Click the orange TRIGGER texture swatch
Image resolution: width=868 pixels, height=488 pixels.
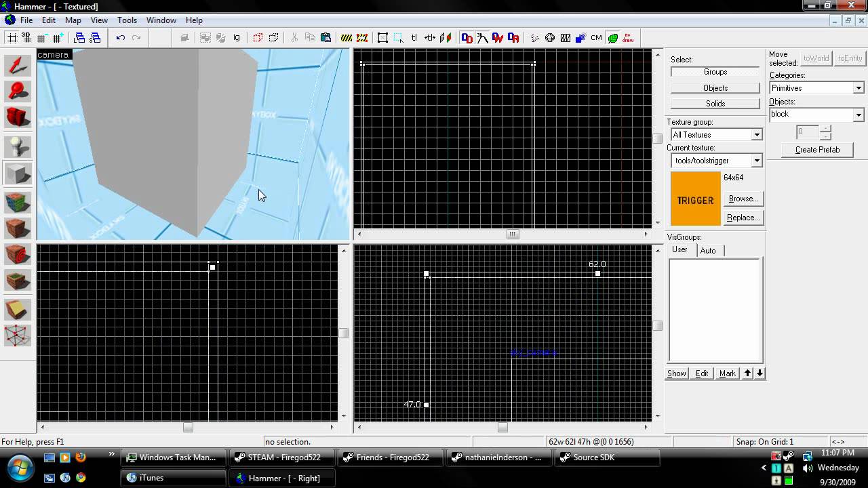tap(696, 199)
